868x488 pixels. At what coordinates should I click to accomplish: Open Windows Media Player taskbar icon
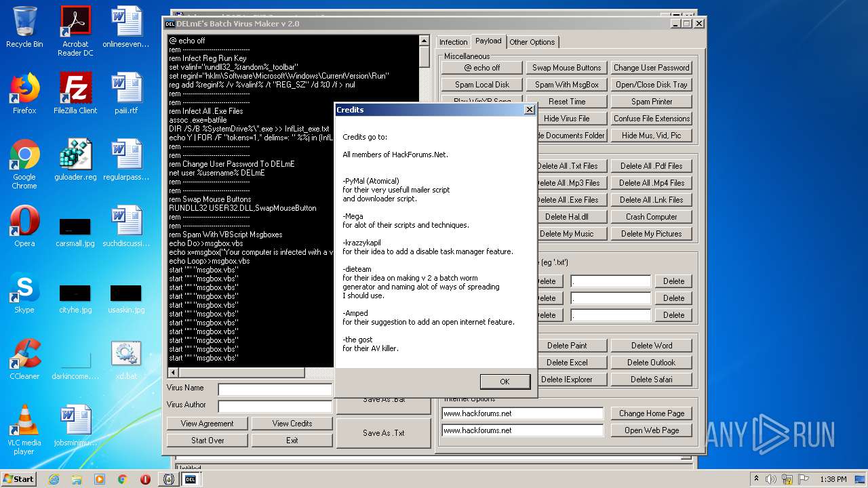pos(100,479)
